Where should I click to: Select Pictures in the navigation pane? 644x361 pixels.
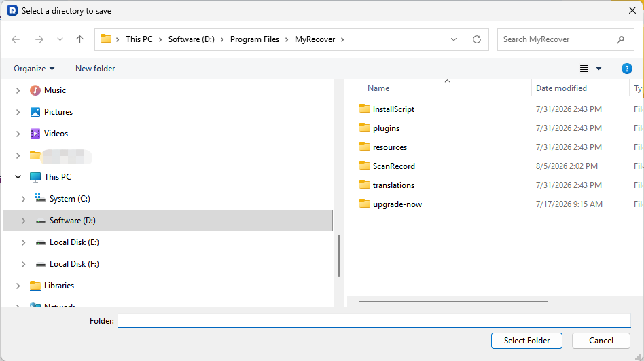tap(58, 112)
